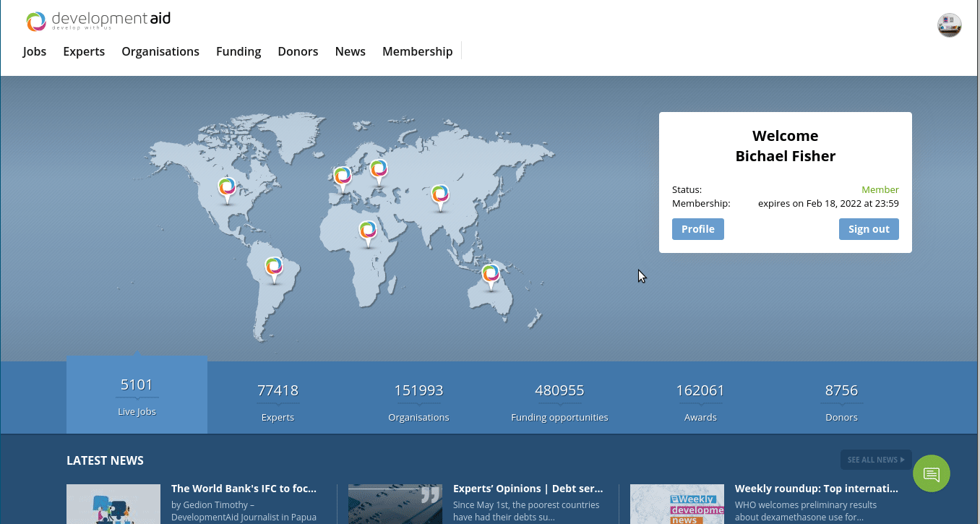The height and width of the screenshot is (524, 980).
Task: Open the Organisations menu
Action: [x=160, y=51]
